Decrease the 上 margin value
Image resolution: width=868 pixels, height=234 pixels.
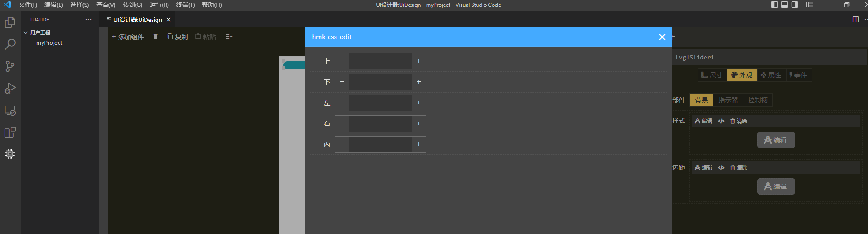click(342, 61)
